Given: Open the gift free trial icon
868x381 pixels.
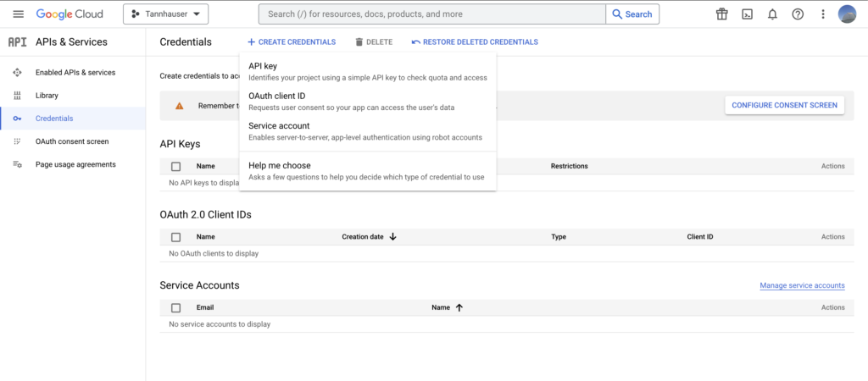Looking at the screenshot, I should [722, 14].
